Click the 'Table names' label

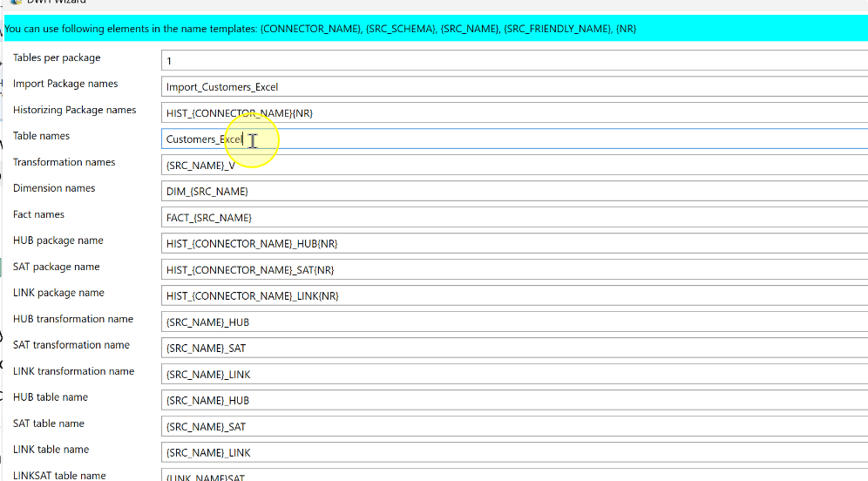(x=41, y=136)
